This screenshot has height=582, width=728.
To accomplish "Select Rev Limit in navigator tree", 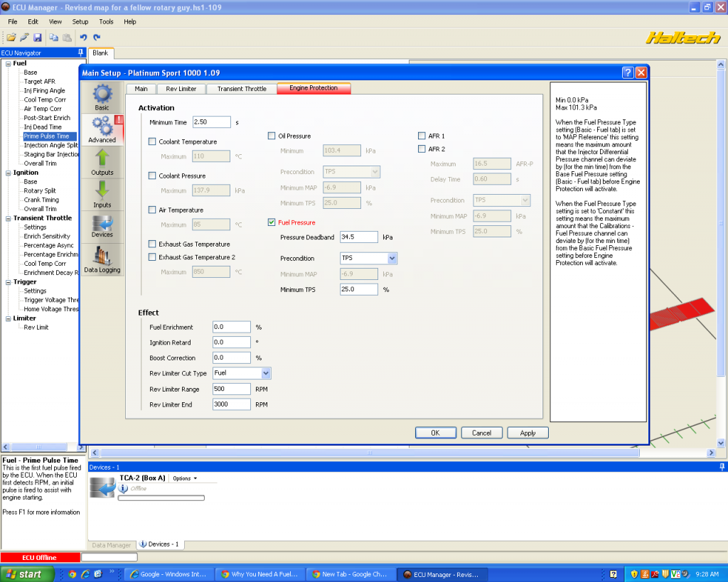I will [x=36, y=327].
